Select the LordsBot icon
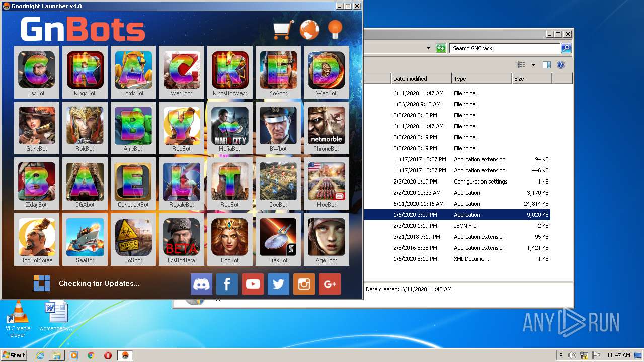Viewport: 644px width, 362px height. coord(133,72)
